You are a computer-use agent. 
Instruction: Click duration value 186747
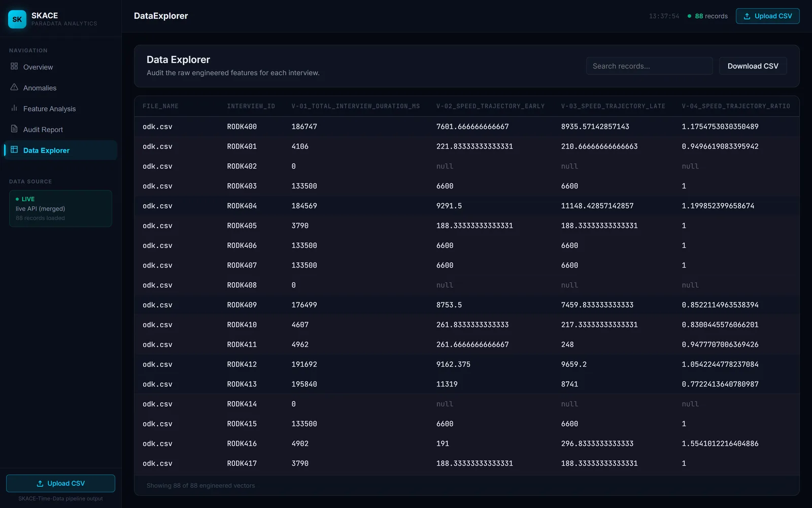304,126
